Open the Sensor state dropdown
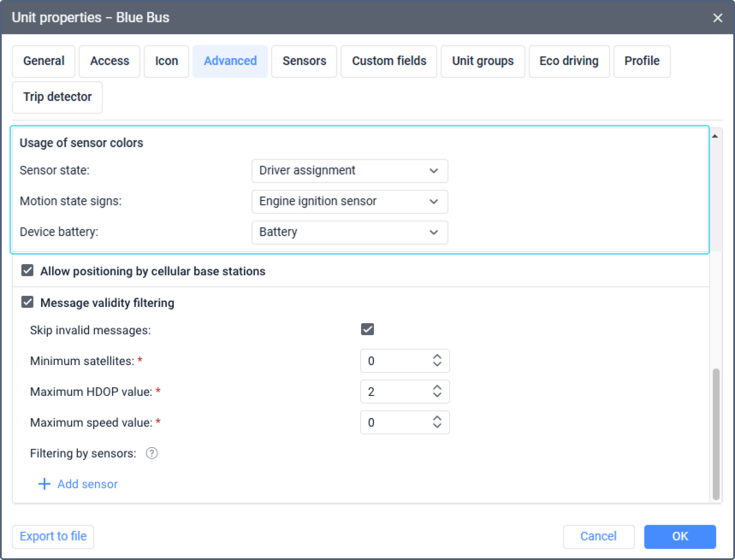This screenshot has height=560, width=735. (x=349, y=170)
